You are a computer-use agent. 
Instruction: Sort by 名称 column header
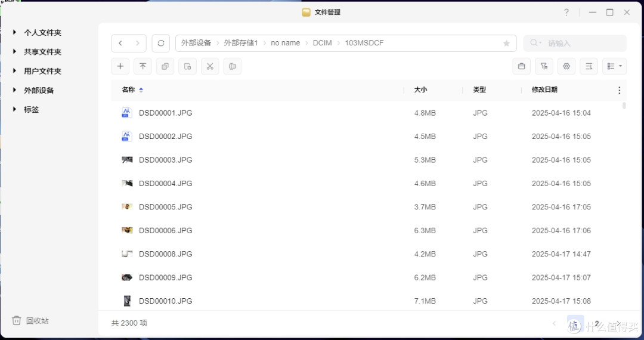[x=132, y=89]
